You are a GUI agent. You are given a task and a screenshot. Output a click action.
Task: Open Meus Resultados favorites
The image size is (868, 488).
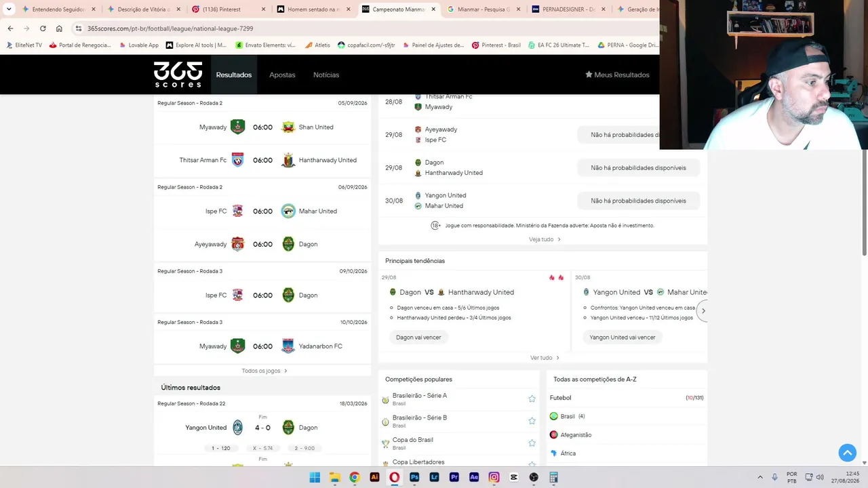click(x=617, y=75)
